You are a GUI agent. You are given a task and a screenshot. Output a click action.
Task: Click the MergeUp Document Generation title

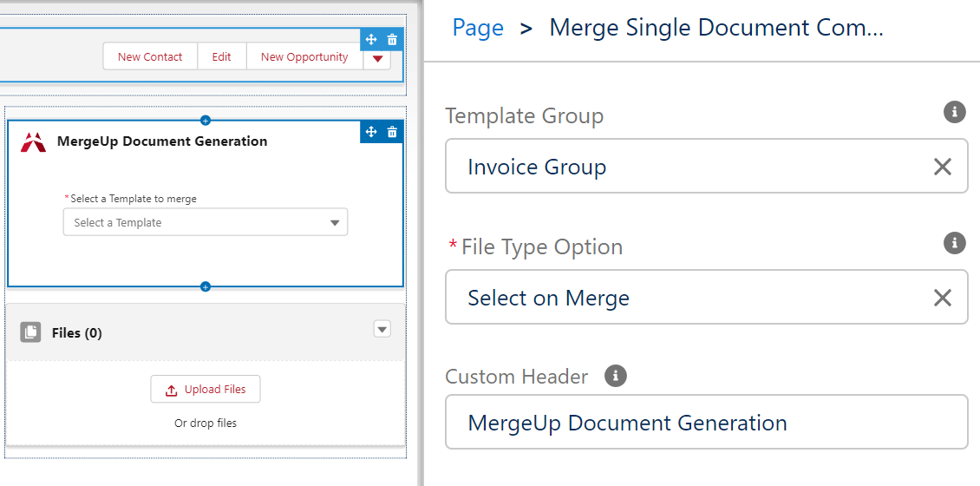click(x=162, y=141)
